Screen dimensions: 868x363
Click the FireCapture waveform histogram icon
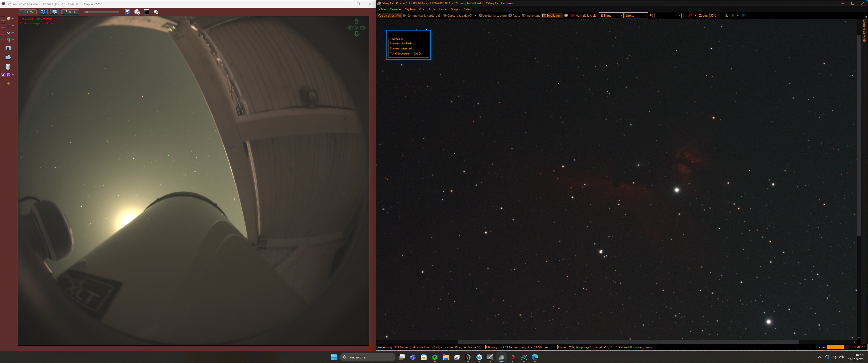pyautogui.click(x=9, y=33)
